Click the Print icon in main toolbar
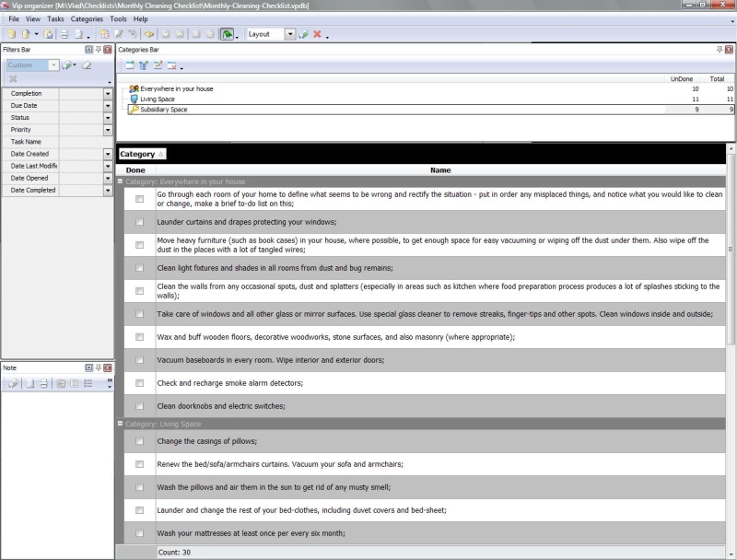Image resolution: width=737 pixels, height=560 pixels. 64,34
